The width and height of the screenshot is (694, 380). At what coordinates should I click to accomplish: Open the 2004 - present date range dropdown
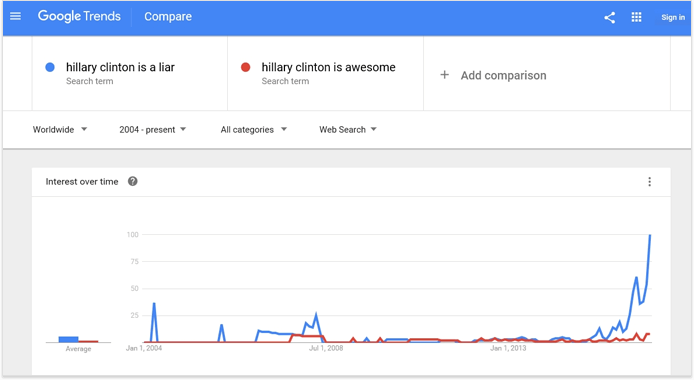point(152,130)
